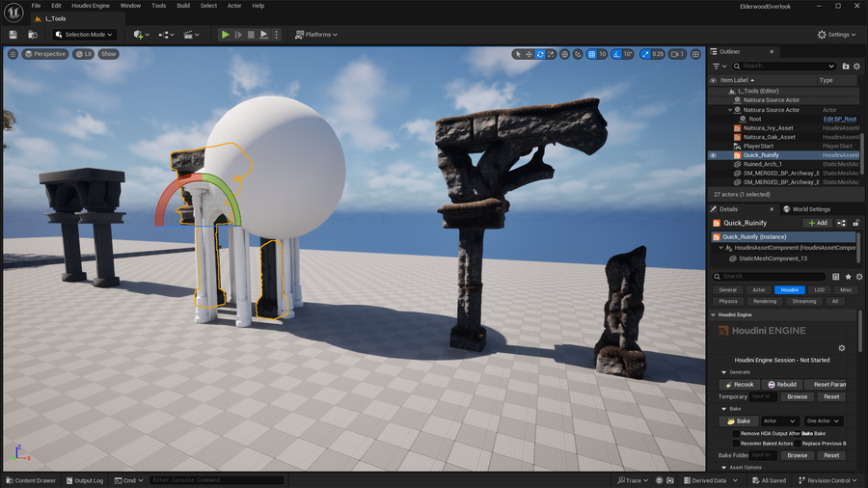Open Perspective view mode menu
This screenshot has height=488, width=868.
click(x=44, y=54)
